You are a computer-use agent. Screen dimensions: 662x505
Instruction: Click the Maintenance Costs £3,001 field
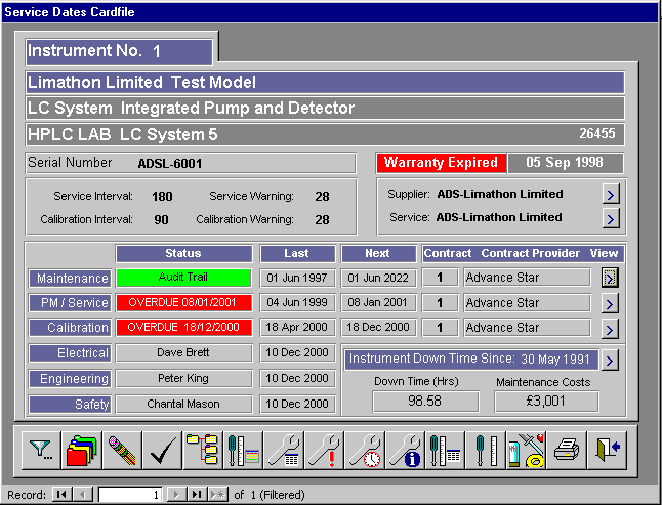546,401
